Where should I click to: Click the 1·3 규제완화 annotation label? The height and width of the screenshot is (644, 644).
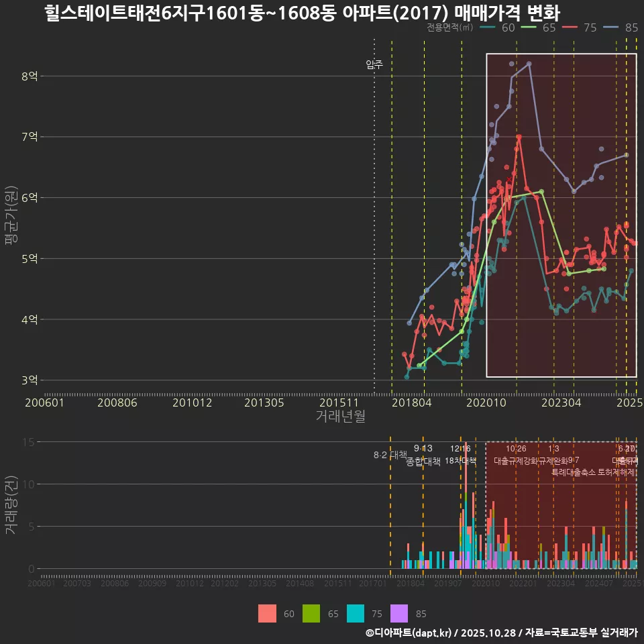[x=553, y=456]
